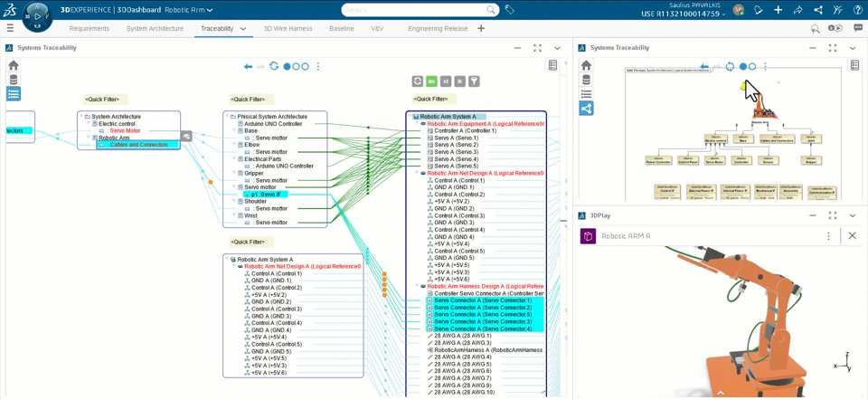Select the filled circle in right widget toolbar
Screen dimensions: 868x400
pos(743,66)
